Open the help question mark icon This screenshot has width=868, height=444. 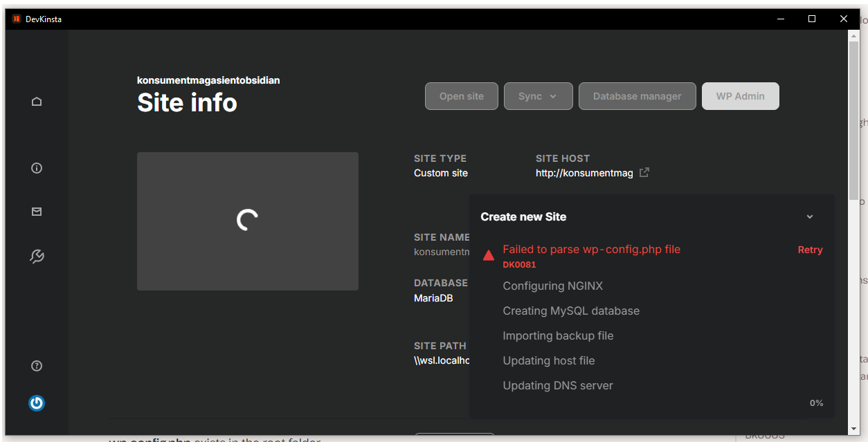37,366
